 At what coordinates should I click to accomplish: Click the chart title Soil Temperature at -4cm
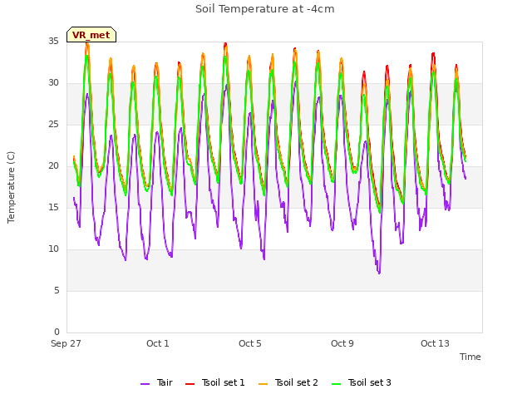tap(265, 9)
